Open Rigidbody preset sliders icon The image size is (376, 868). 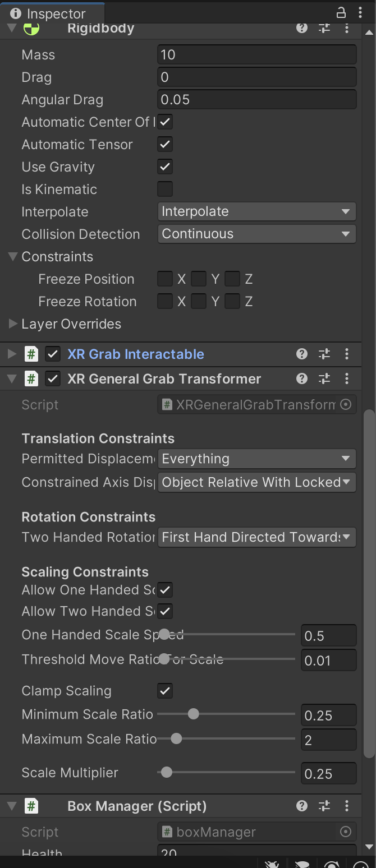tap(324, 27)
